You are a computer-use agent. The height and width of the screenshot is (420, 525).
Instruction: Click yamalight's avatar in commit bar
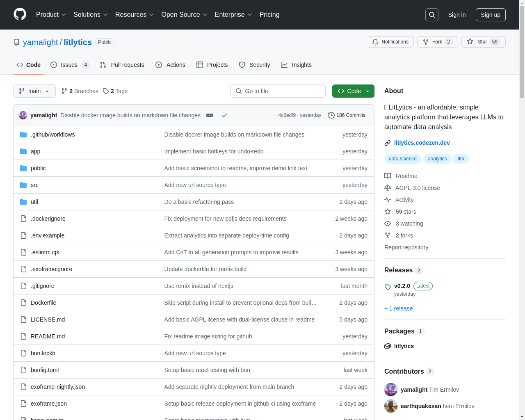click(23, 115)
